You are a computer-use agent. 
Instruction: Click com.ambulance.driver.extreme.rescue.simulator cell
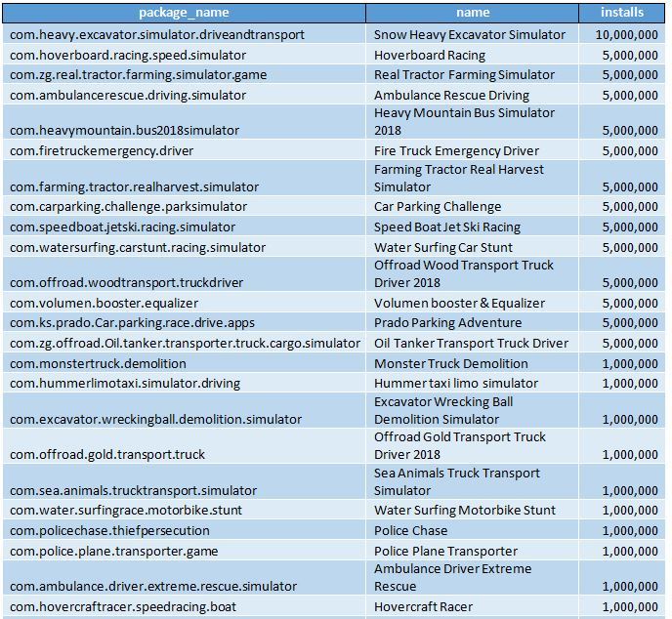coord(184,578)
